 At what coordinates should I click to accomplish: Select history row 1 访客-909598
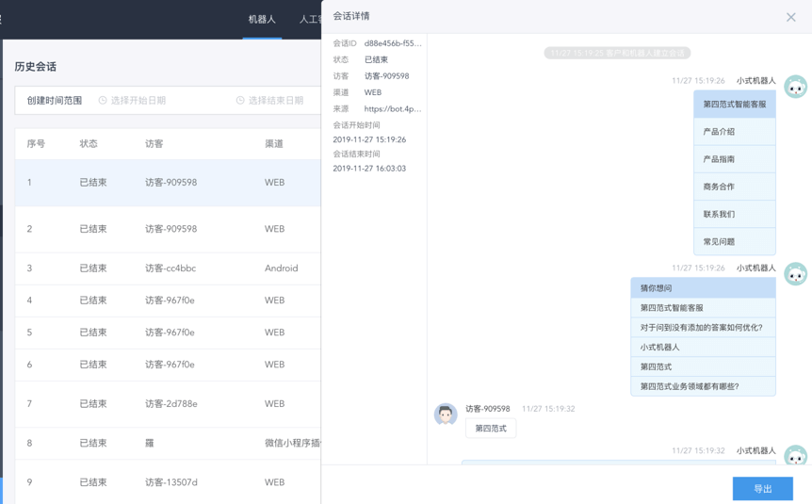pos(168,183)
